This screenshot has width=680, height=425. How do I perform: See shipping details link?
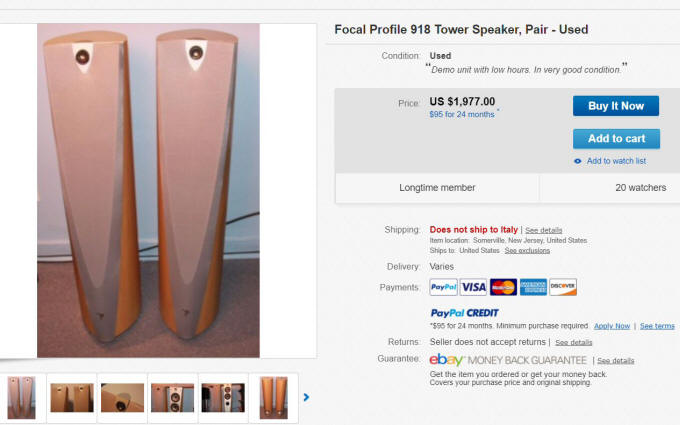pyautogui.click(x=544, y=230)
